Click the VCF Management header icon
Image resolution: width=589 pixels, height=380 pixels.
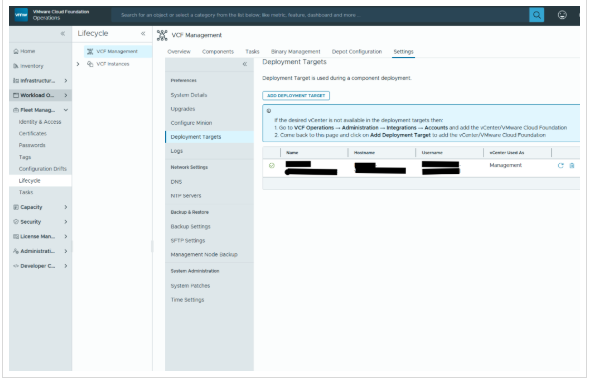(162, 35)
